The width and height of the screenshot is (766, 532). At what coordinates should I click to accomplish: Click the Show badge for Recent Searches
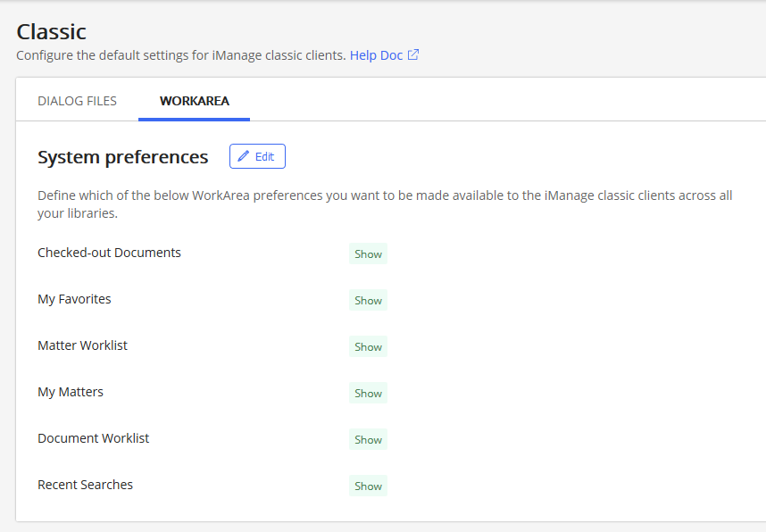pyautogui.click(x=368, y=486)
